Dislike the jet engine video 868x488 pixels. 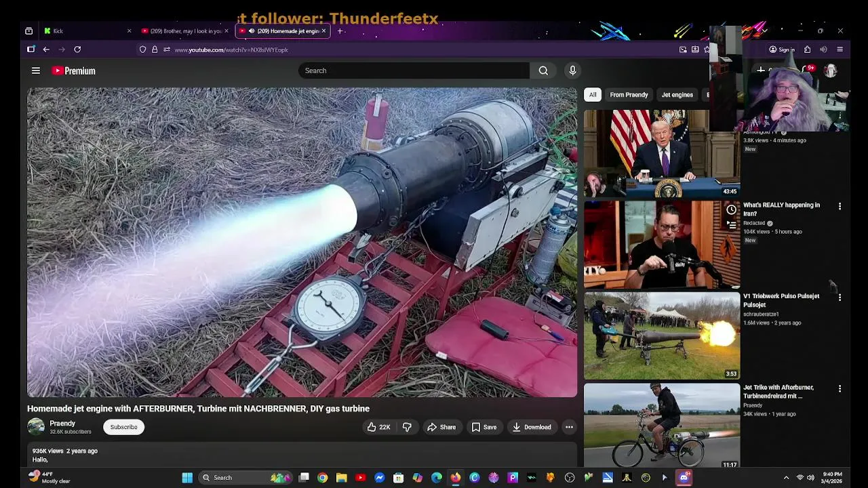(407, 427)
